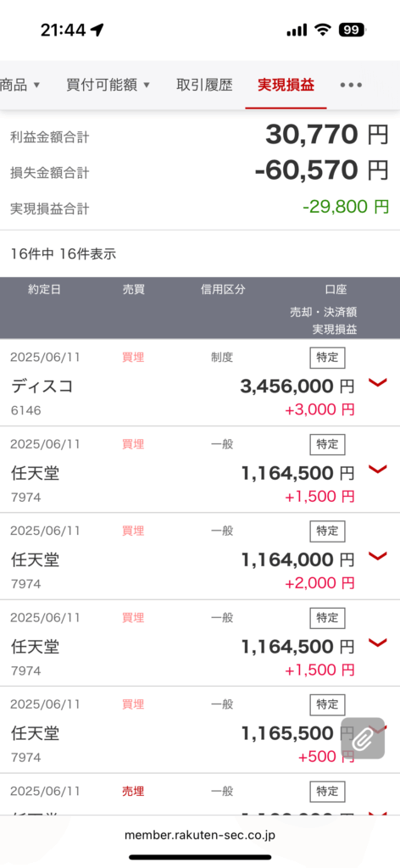
Task: Expand the ディスコ 6146 trade details
Action: pos(377,382)
